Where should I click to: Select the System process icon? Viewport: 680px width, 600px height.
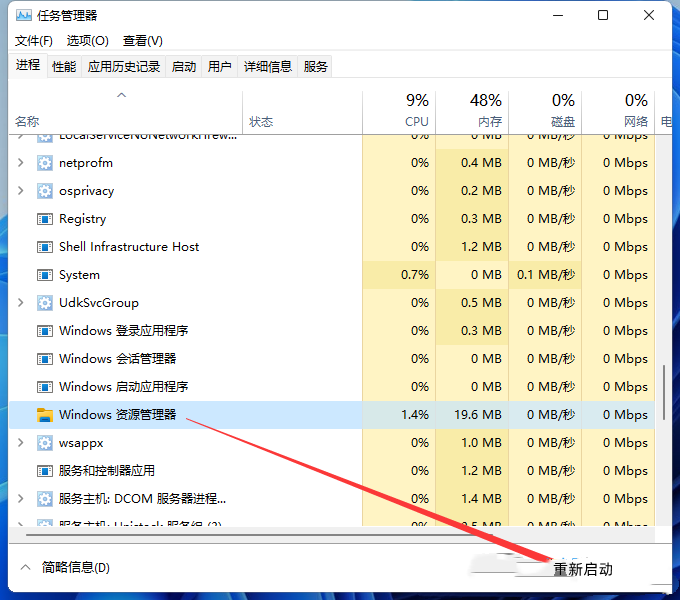(x=45, y=275)
